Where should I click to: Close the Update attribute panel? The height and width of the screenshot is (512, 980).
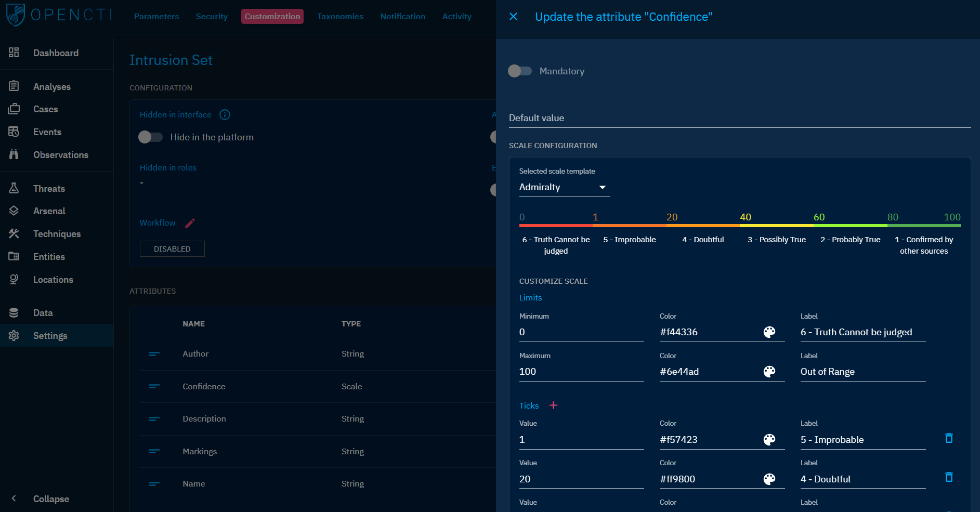(x=513, y=17)
